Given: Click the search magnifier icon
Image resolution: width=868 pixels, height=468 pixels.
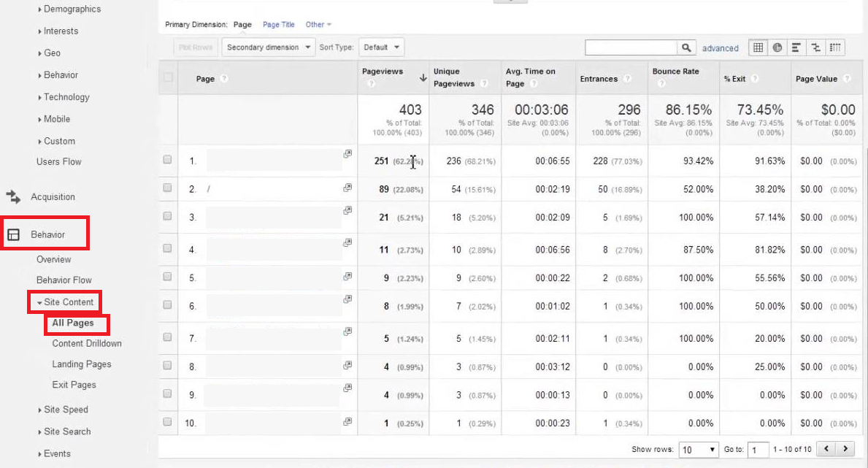Looking at the screenshot, I should tap(686, 47).
